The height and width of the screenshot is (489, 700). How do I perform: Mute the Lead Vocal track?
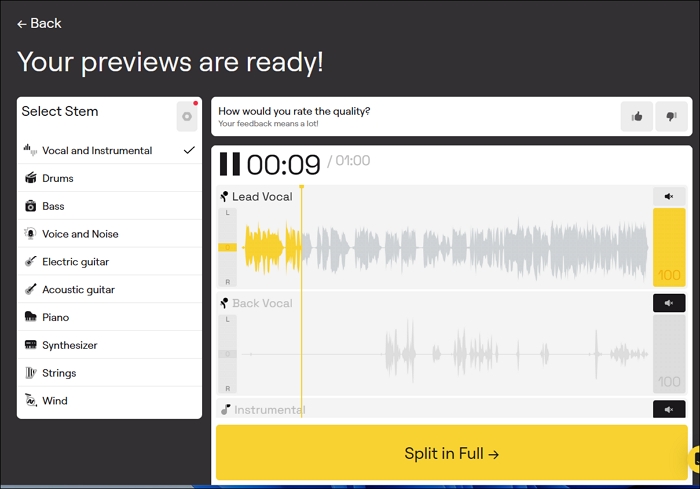[669, 197]
